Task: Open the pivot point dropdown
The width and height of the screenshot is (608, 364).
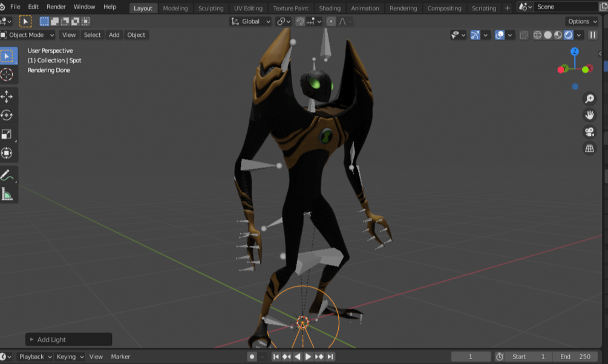Action: pyautogui.click(x=284, y=21)
